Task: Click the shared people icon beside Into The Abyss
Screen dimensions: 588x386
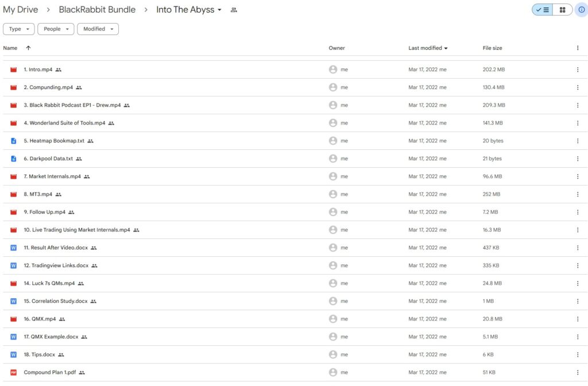Action: pyautogui.click(x=234, y=10)
